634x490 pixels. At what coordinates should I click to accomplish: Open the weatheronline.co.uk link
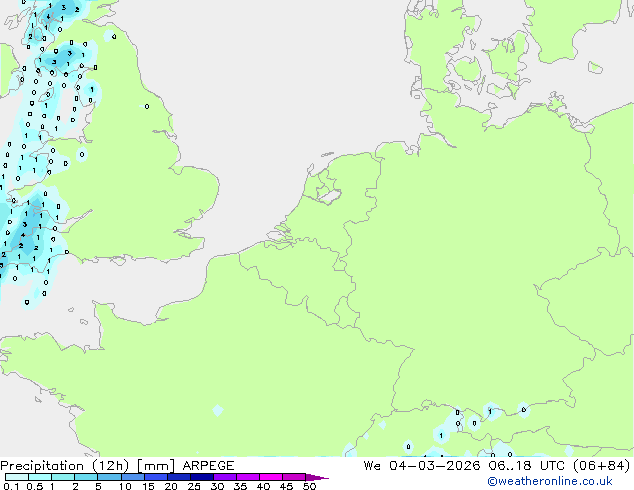click(x=550, y=481)
